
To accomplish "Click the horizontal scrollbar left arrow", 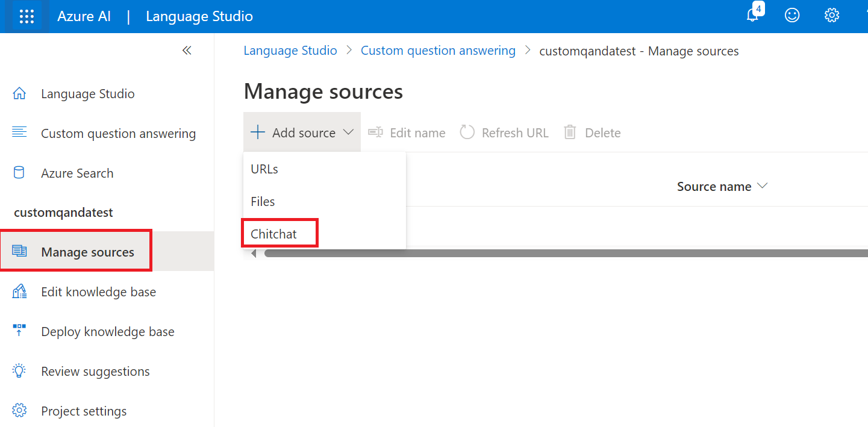I will [254, 254].
